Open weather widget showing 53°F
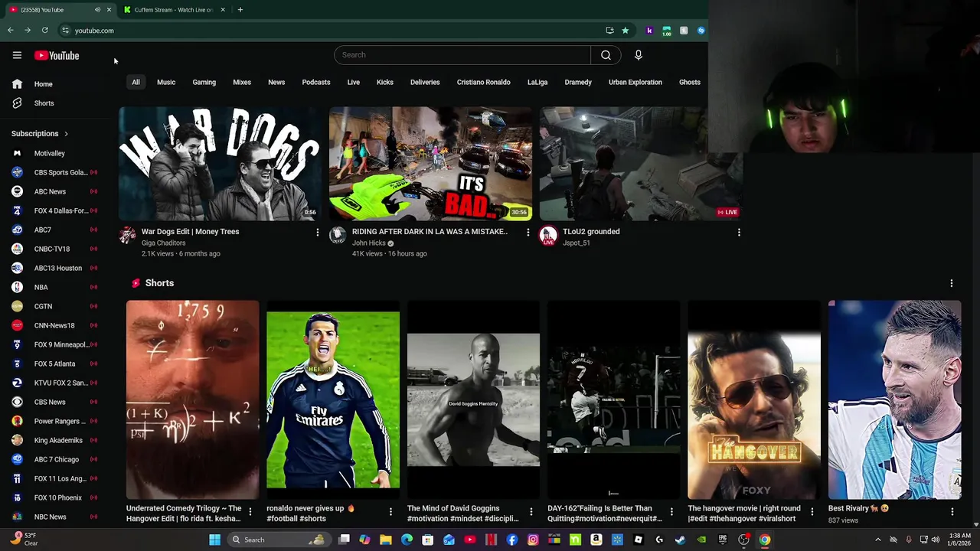980x551 pixels. pos(24,540)
